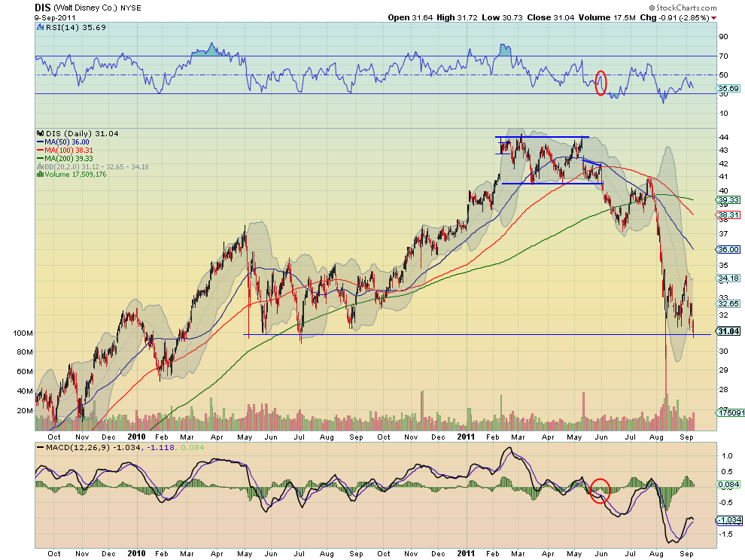Click the 40M volume axis label
The height and width of the screenshot is (560, 745).
coord(25,391)
